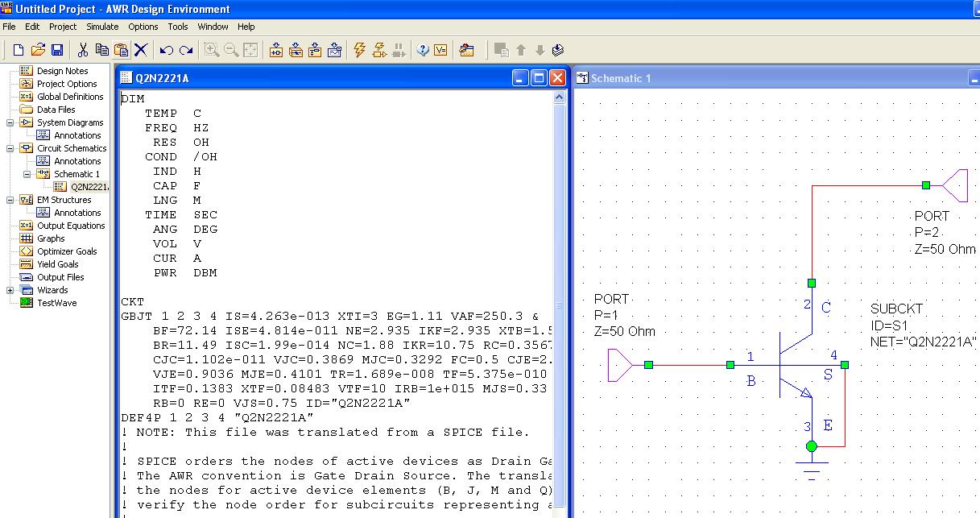This screenshot has height=518, width=980.
Task: Select Output Files in project tree
Action: click(60, 277)
